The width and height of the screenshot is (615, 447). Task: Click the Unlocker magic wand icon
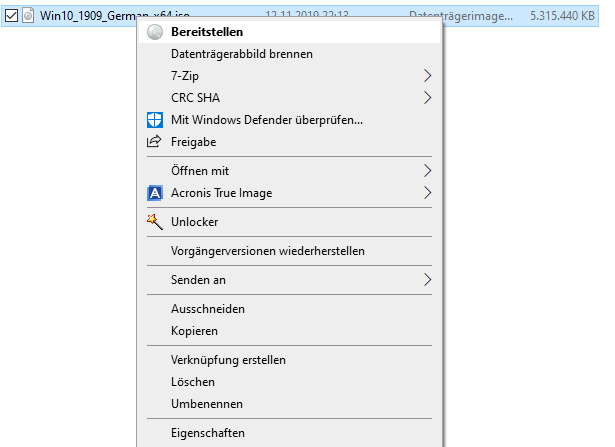[155, 222]
